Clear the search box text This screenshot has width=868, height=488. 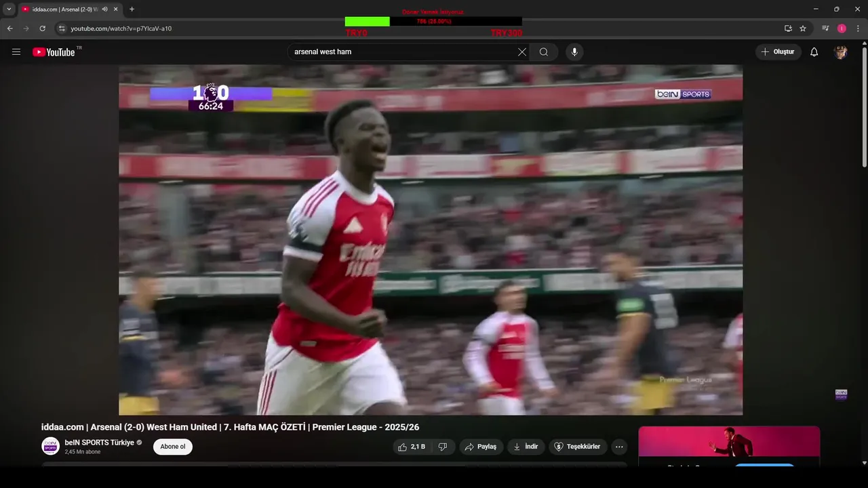click(x=522, y=52)
